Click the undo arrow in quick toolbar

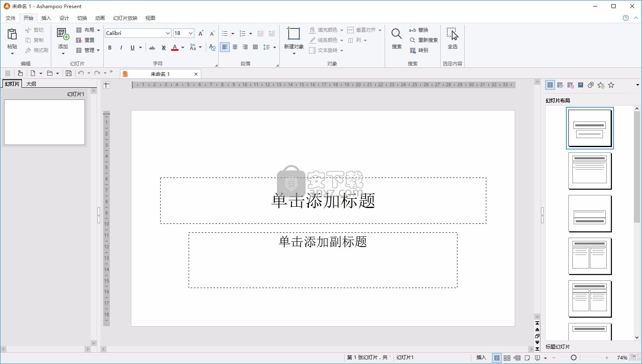click(x=81, y=74)
